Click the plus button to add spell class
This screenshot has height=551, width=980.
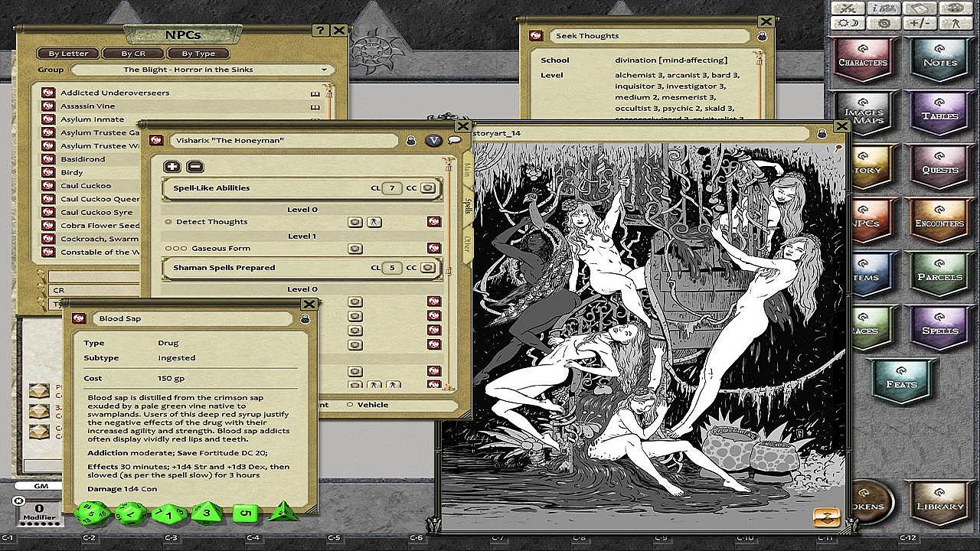pos(172,166)
